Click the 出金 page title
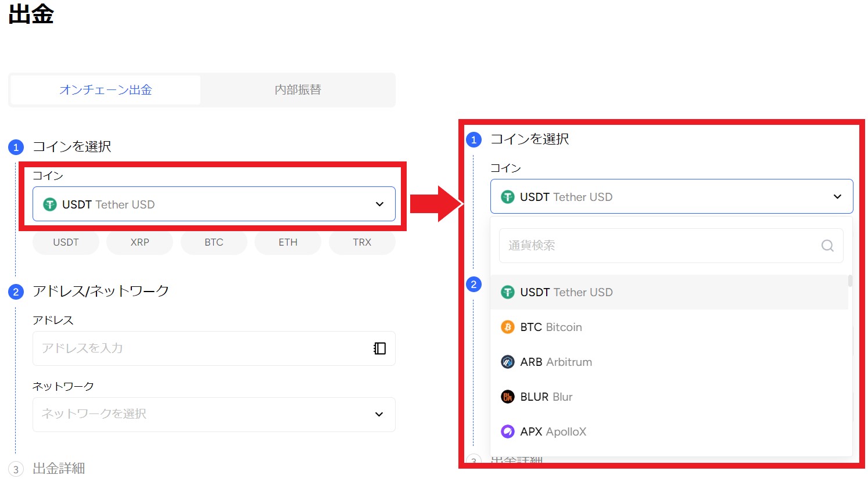 coord(31,15)
